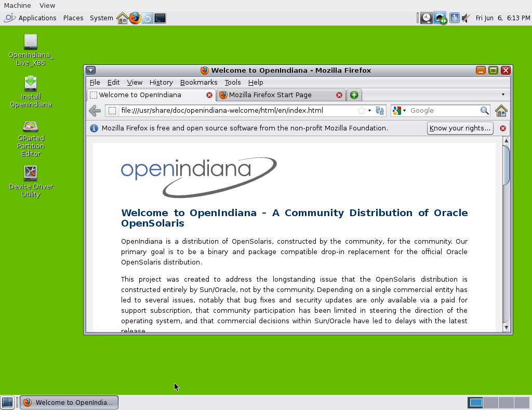
Task: Open the list all tabs dropdown
Action: tap(503, 95)
